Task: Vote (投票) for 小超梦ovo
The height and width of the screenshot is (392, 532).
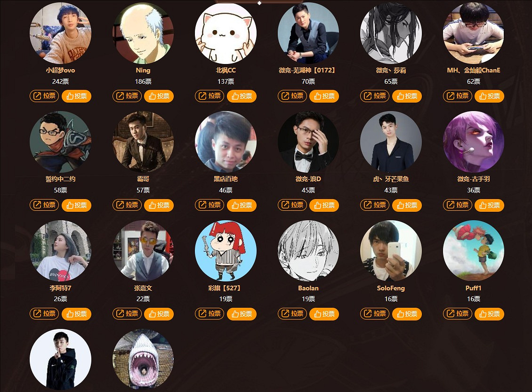Action: click(x=76, y=96)
